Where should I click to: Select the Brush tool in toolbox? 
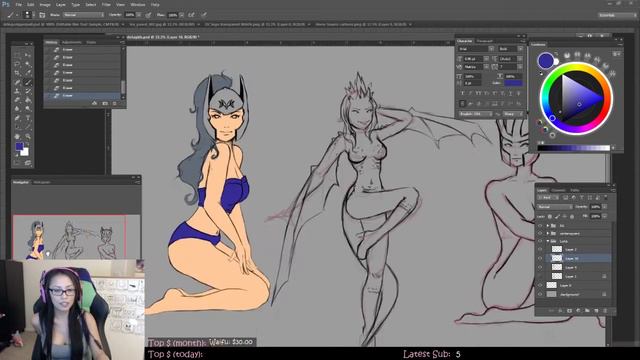pos(27,82)
